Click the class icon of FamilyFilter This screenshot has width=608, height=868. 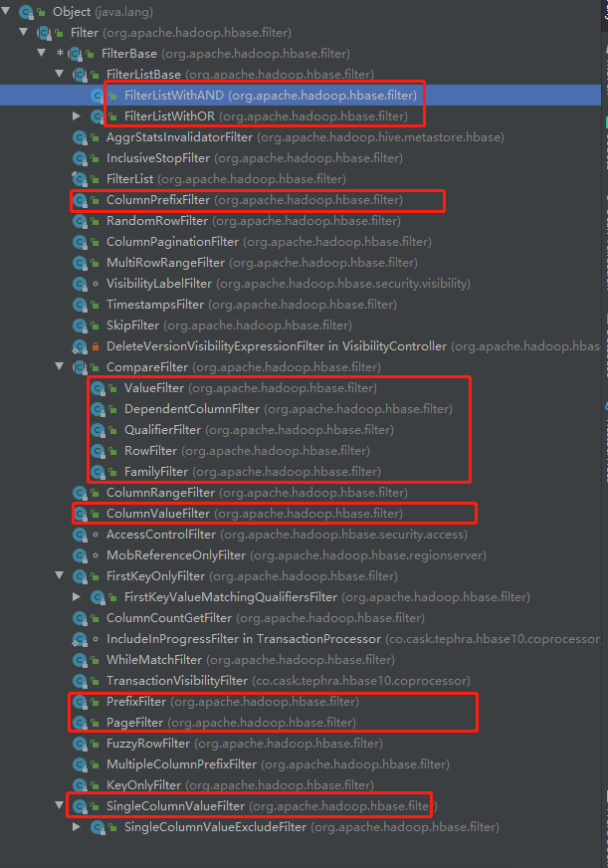pos(98,472)
